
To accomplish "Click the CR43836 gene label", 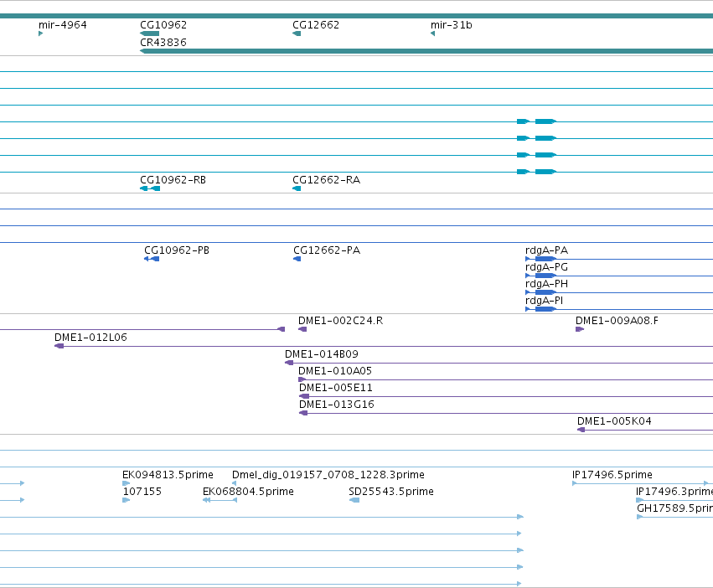I will tap(163, 42).
